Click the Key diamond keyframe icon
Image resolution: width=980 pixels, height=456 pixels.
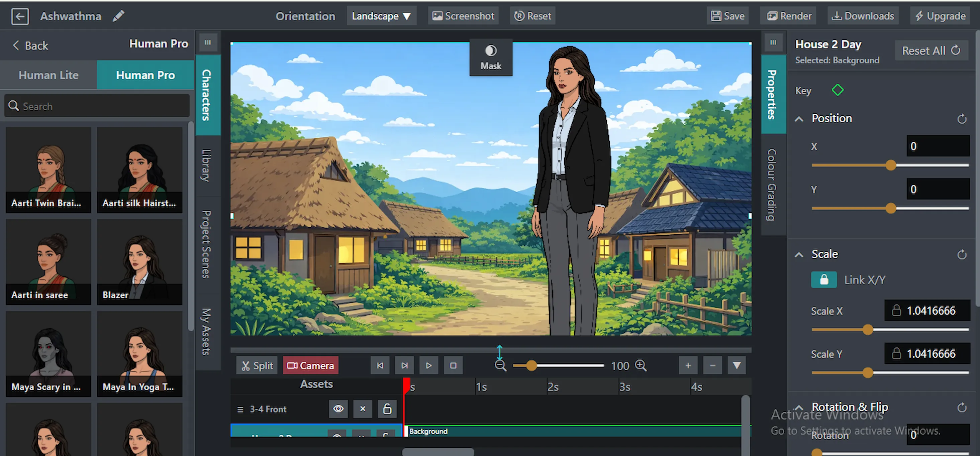(837, 90)
